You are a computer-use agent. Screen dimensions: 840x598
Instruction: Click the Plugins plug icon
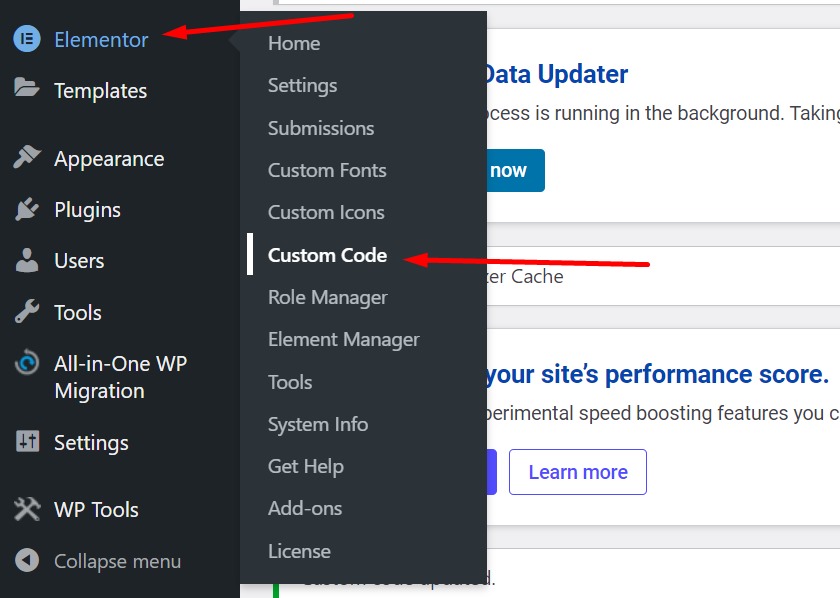[x=27, y=209]
